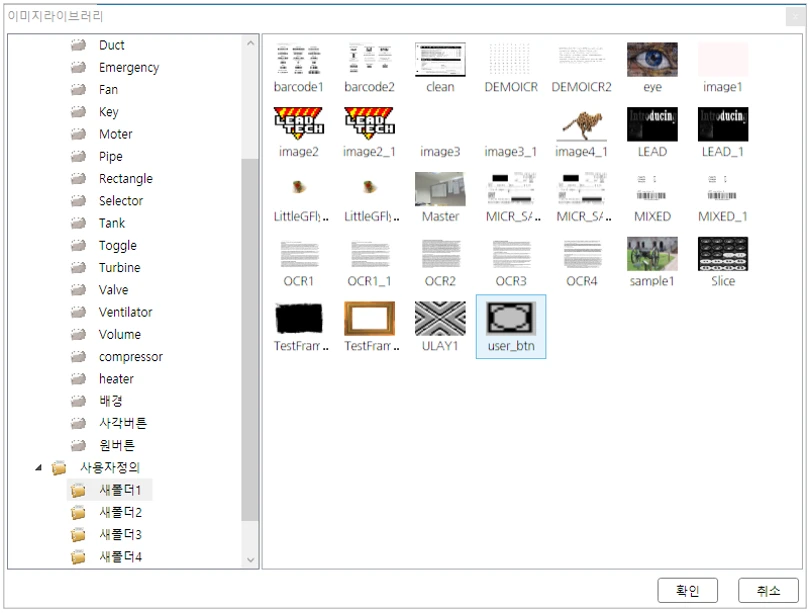
Task: Open the Moter folder
Action: click(116, 134)
